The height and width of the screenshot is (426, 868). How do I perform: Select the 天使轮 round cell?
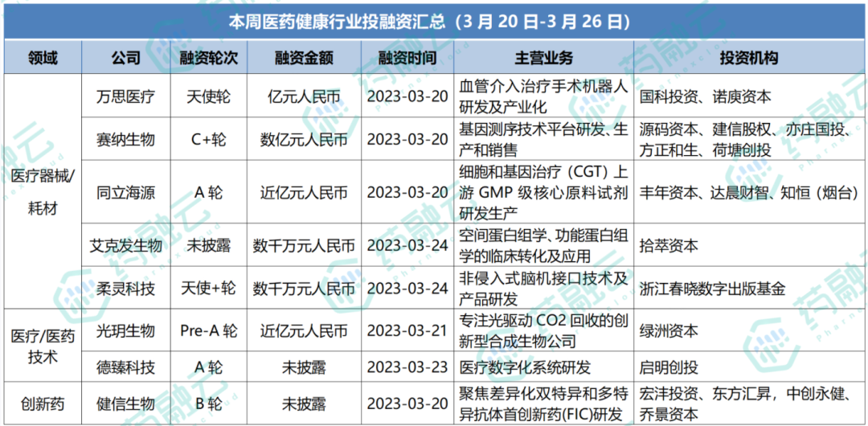[209, 97]
